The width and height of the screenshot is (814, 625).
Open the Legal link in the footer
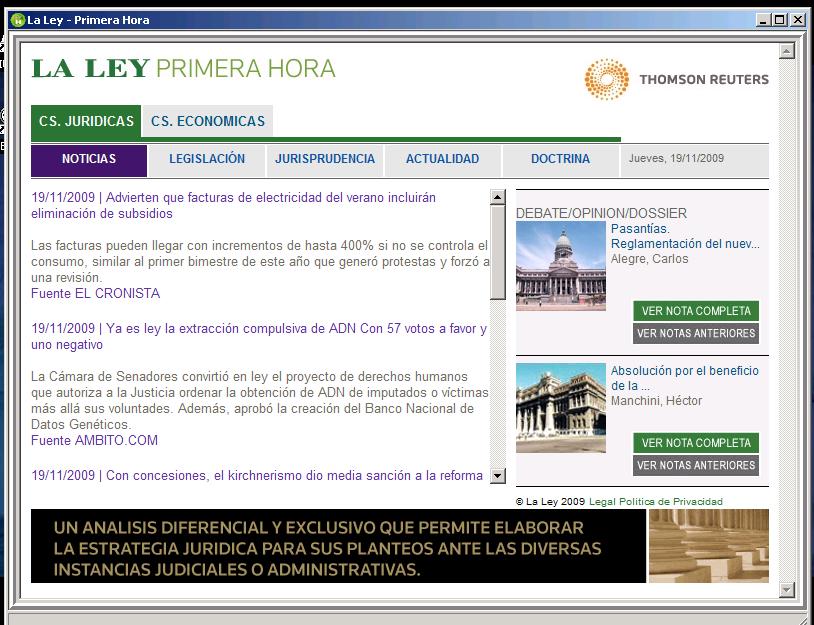602,501
